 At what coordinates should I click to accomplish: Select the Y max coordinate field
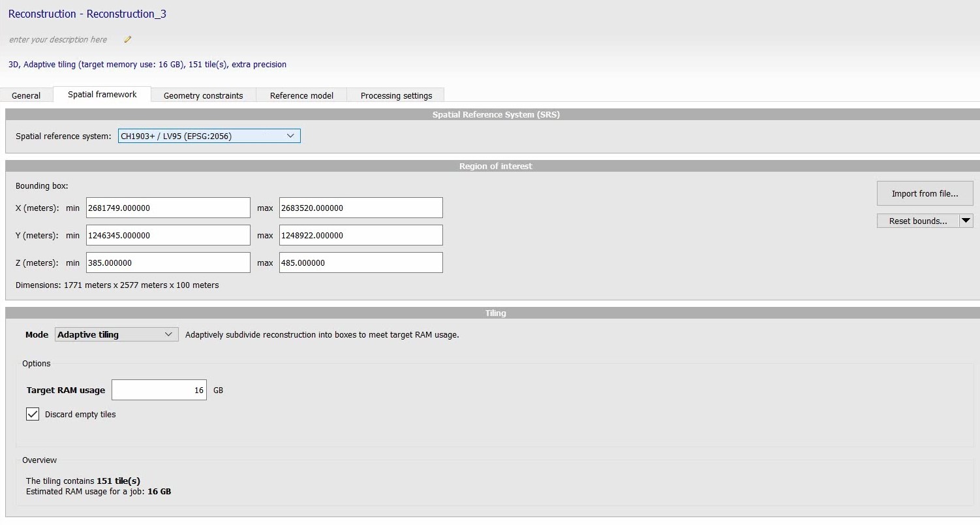click(360, 235)
